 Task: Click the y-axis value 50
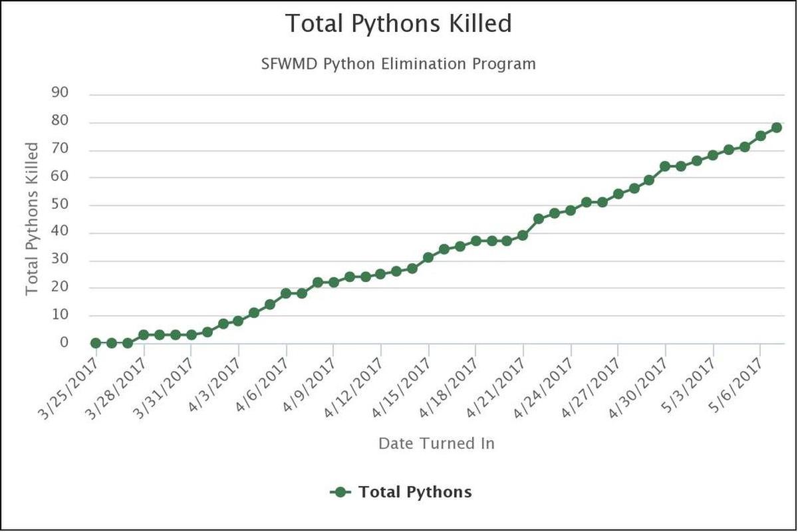(61, 203)
